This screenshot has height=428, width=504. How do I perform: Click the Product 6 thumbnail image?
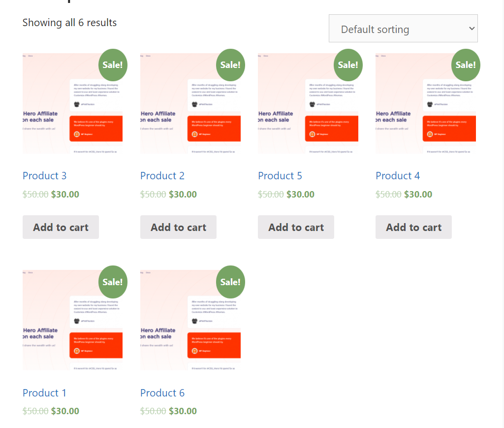pyautogui.click(x=190, y=320)
